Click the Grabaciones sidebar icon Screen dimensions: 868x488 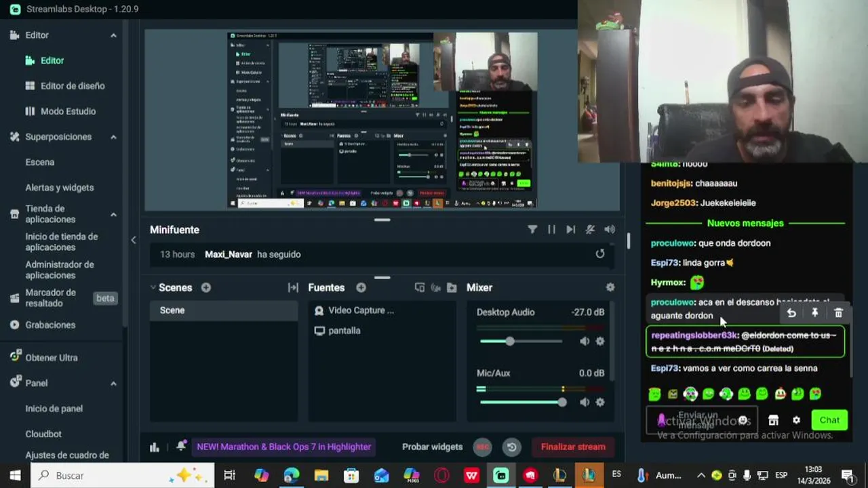14,325
